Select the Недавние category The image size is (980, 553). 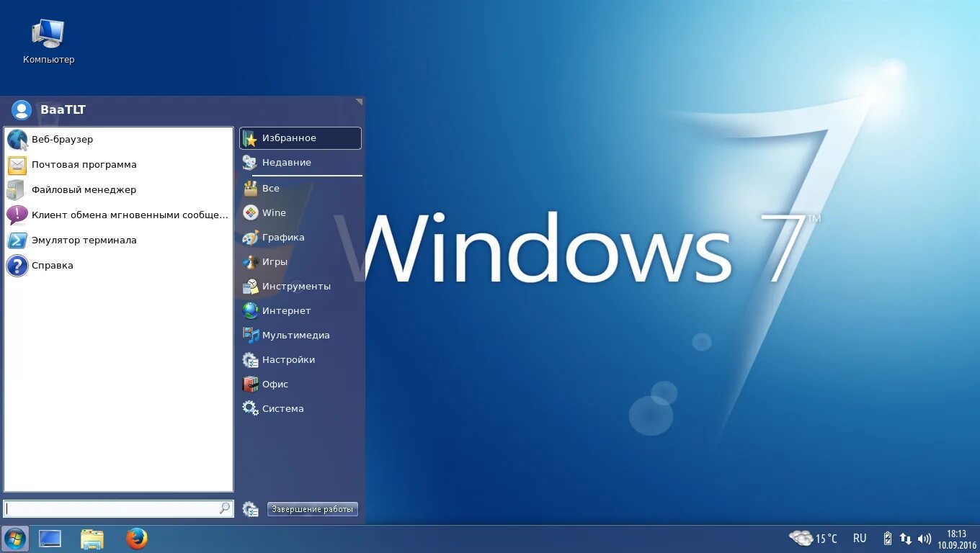tap(300, 163)
